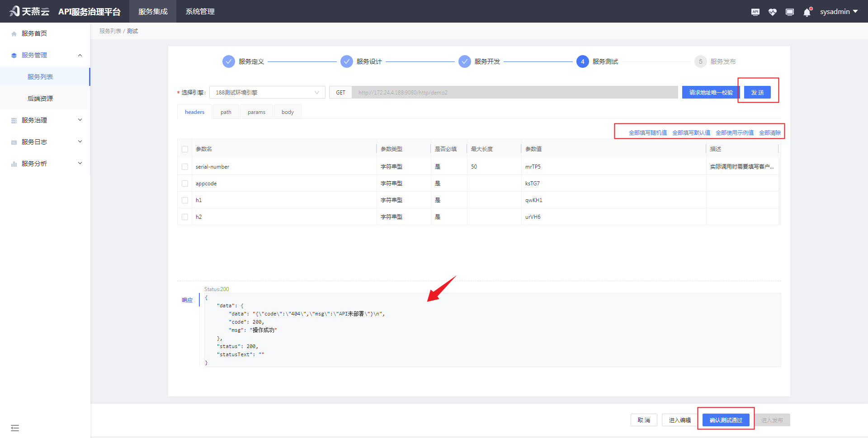This screenshot has height=438, width=868.
Task: Click the home icon beside 服务首页
Action: tap(14, 34)
